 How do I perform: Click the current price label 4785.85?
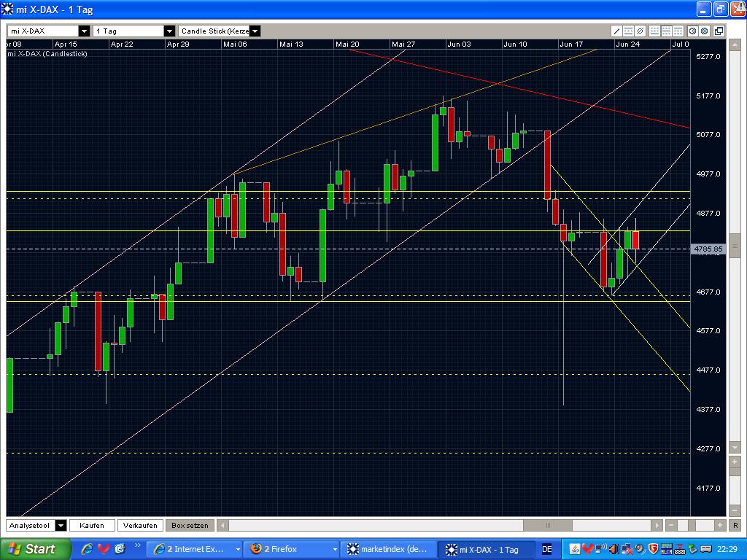pyautogui.click(x=708, y=249)
